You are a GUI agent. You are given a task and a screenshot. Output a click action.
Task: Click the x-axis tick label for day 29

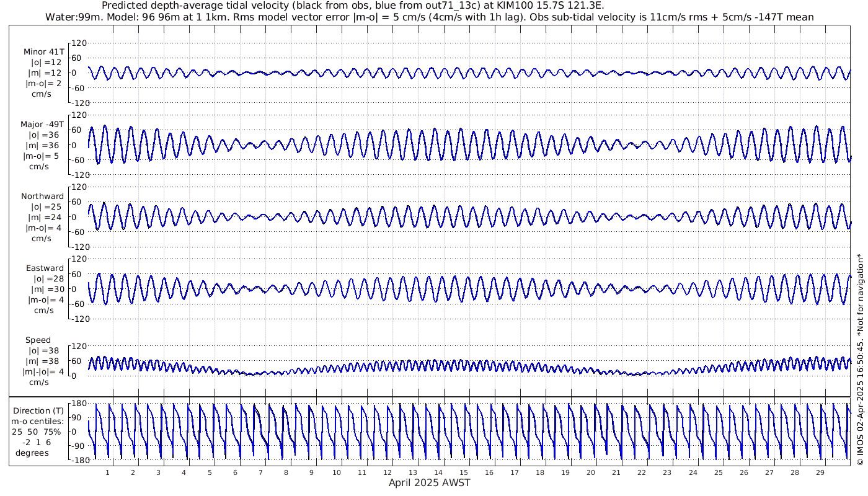click(820, 472)
